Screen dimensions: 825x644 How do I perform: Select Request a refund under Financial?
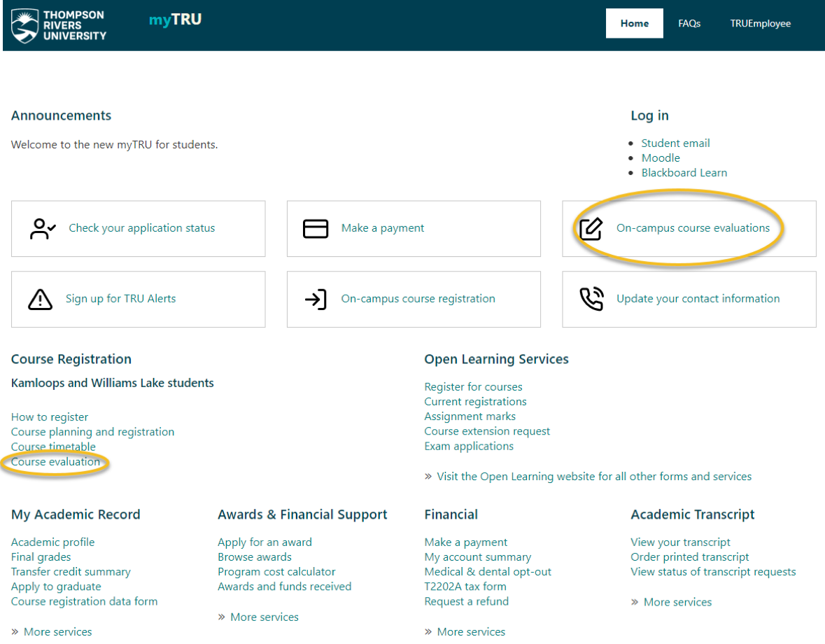[467, 601]
